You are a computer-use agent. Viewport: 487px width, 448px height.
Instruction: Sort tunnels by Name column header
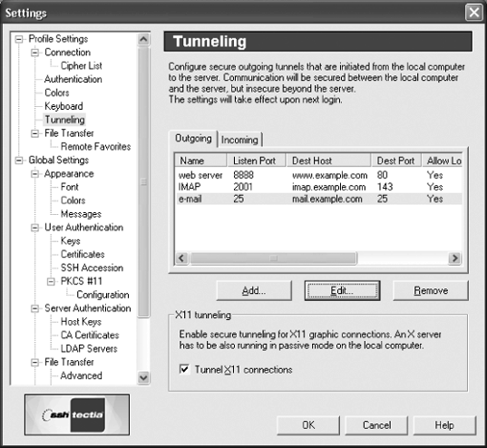click(x=200, y=161)
